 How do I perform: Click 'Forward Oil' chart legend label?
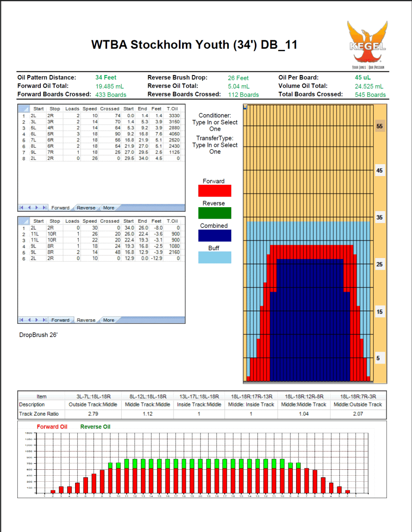coord(52,427)
